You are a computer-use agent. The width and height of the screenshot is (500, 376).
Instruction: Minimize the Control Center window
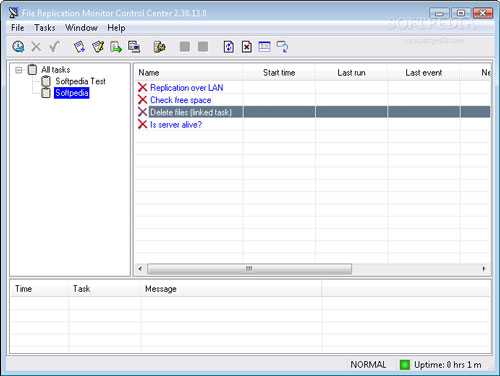tap(439, 13)
